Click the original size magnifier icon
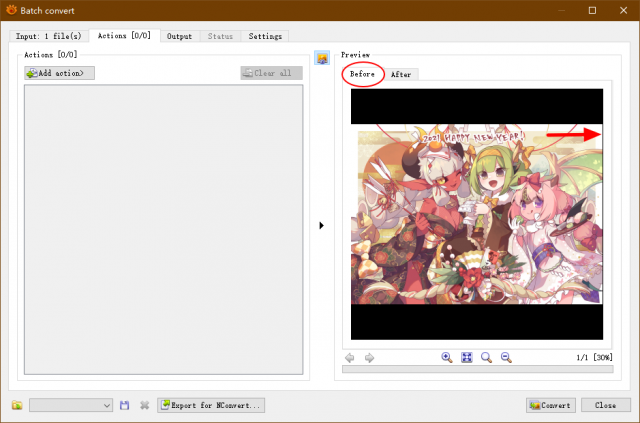Viewport: 640px width, 423px height. [486, 358]
